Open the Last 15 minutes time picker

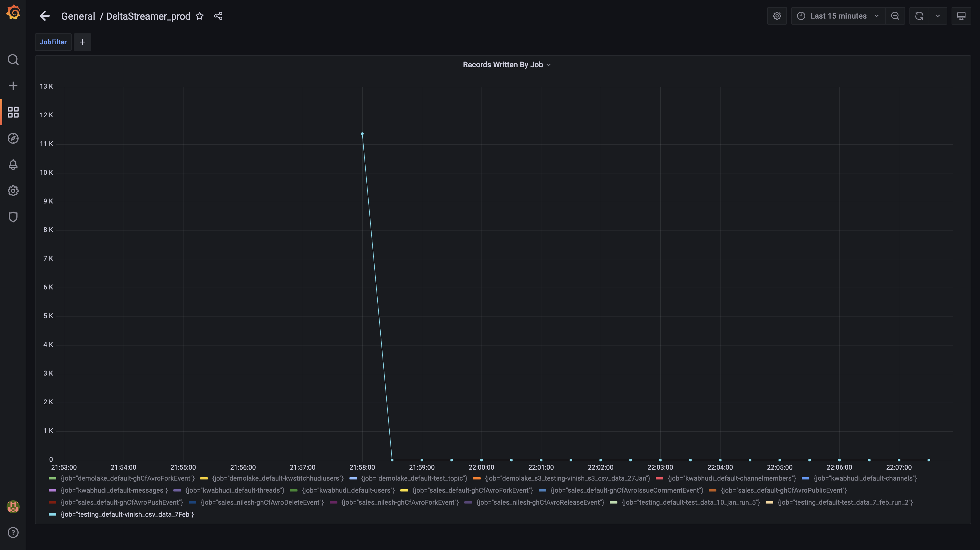[x=838, y=16]
